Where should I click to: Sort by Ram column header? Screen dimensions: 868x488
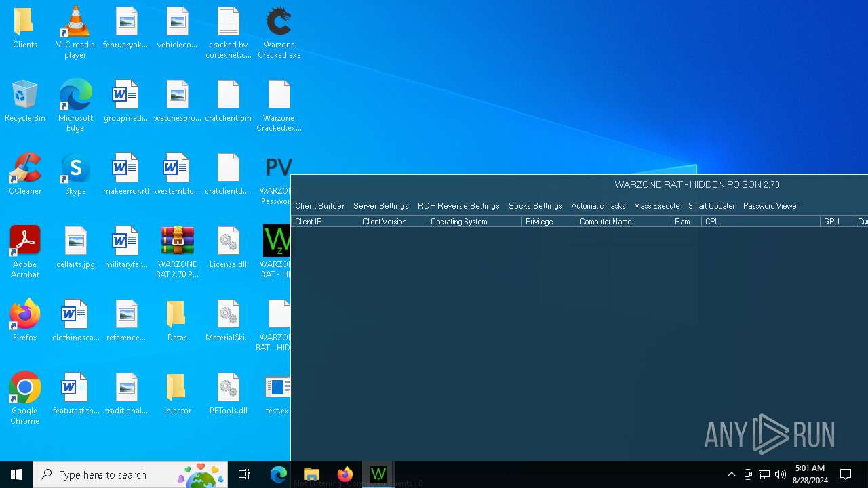(x=686, y=222)
